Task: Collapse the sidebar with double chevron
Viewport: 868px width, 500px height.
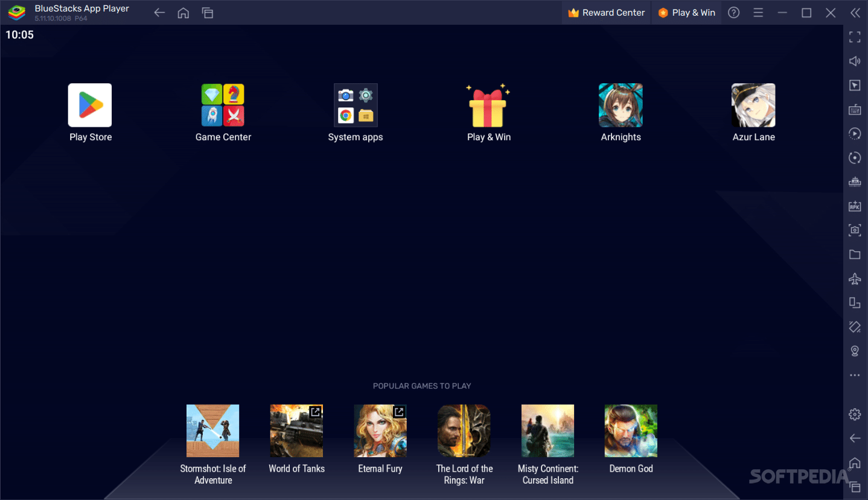Action: [x=855, y=13]
